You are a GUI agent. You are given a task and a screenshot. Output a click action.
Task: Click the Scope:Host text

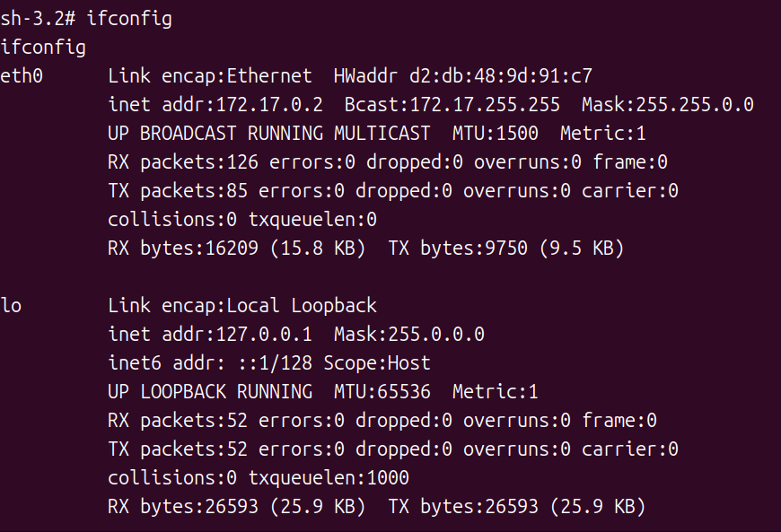click(377, 363)
